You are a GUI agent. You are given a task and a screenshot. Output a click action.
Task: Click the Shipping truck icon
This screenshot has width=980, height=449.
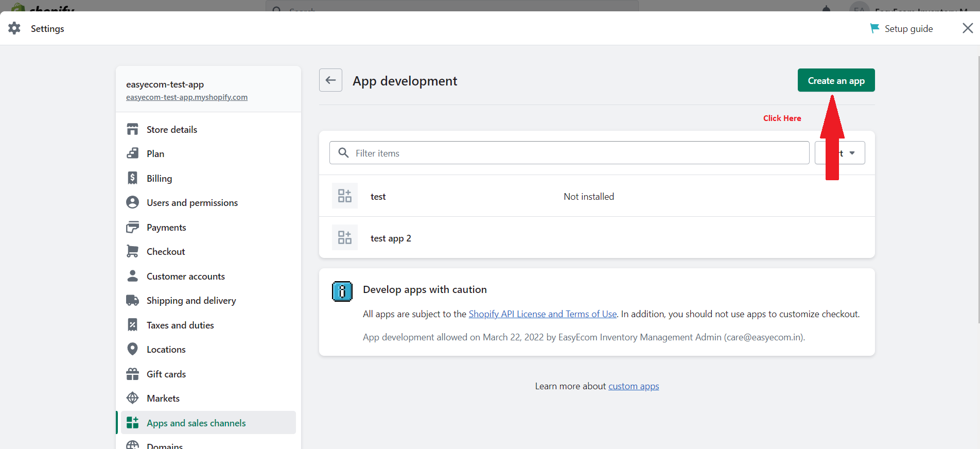(132, 300)
